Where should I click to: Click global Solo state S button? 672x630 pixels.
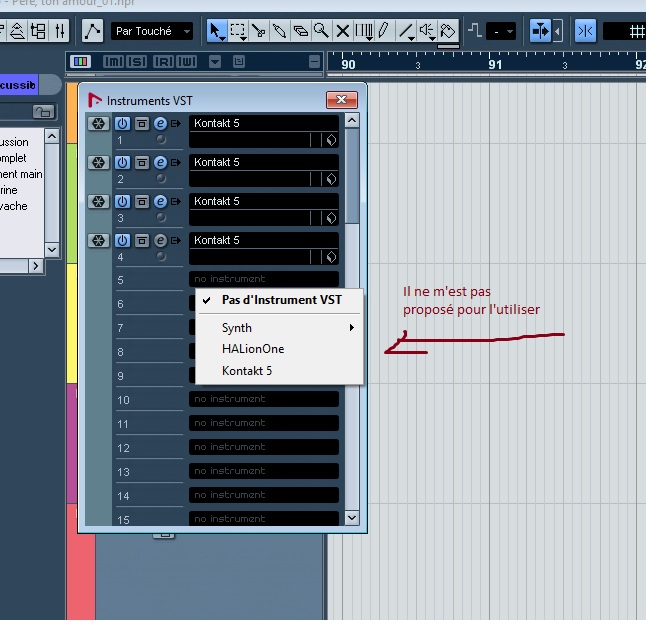point(137,62)
